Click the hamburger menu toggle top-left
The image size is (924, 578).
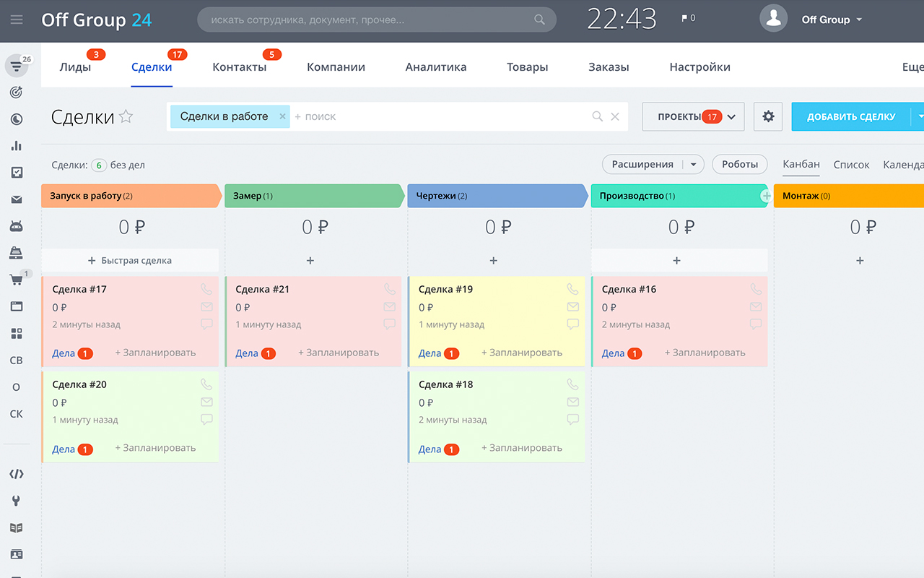tap(17, 20)
